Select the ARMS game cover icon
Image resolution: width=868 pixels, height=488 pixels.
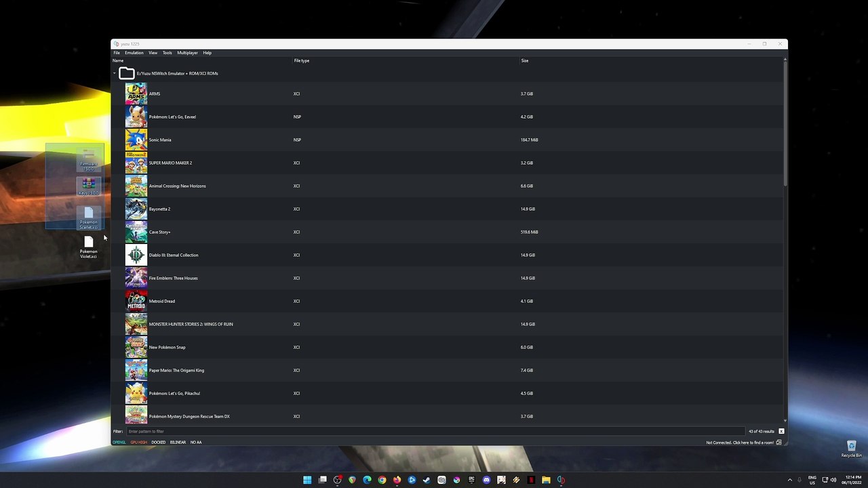136,94
